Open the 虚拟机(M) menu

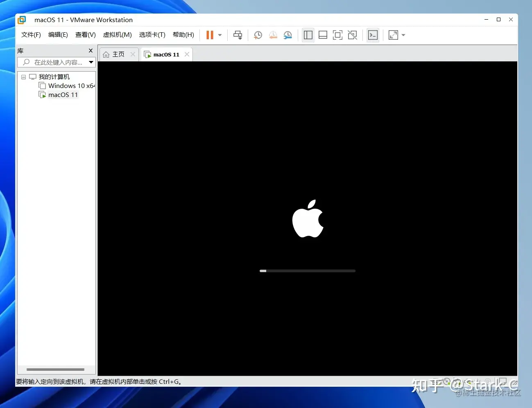118,35
